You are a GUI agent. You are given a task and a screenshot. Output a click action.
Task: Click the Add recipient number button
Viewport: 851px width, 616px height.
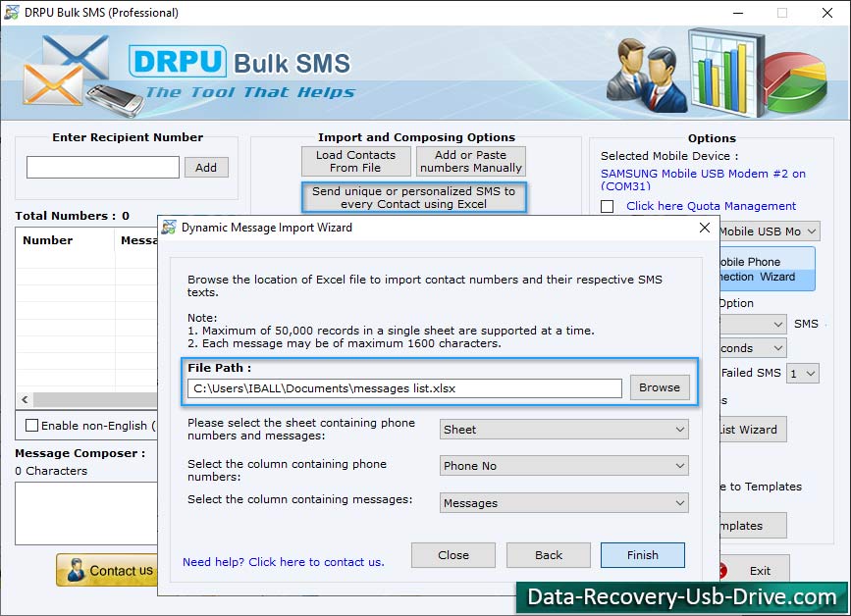[x=206, y=168]
